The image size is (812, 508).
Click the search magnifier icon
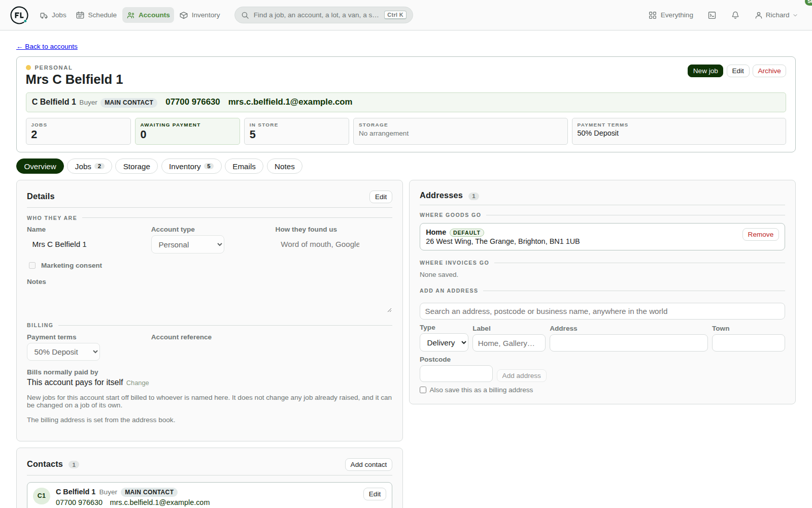(245, 15)
